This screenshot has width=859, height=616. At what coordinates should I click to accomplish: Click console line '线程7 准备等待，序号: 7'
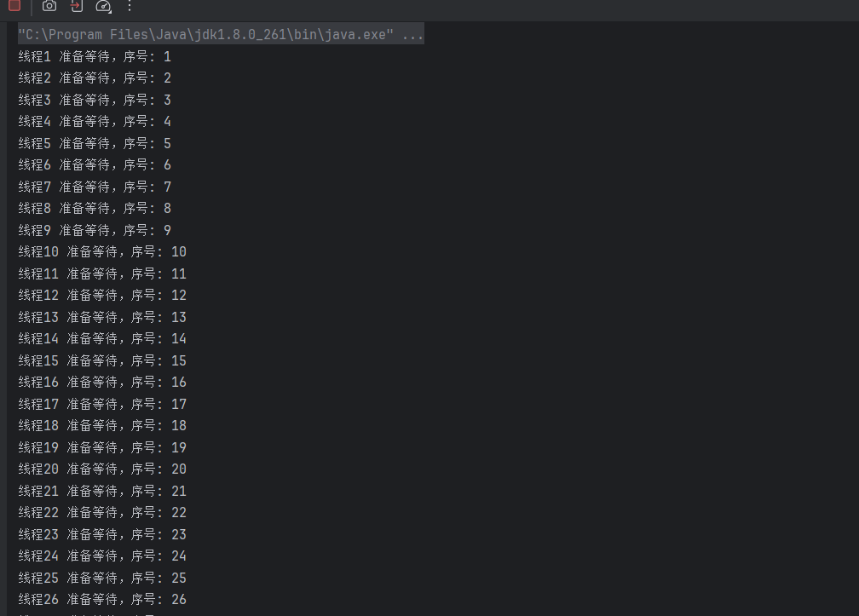(x=95, y=187)
